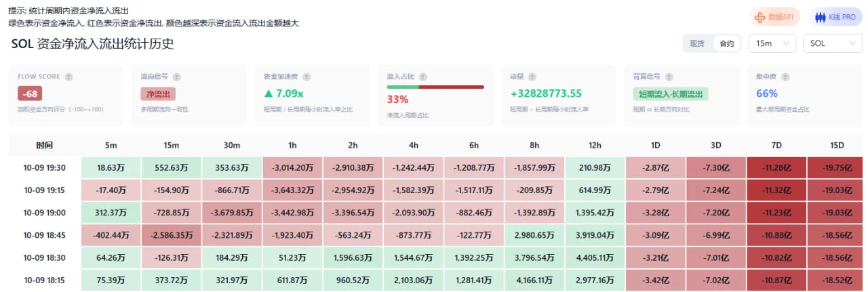Click the 7D column header
This screenshot has width=868, height=292.
776,145
